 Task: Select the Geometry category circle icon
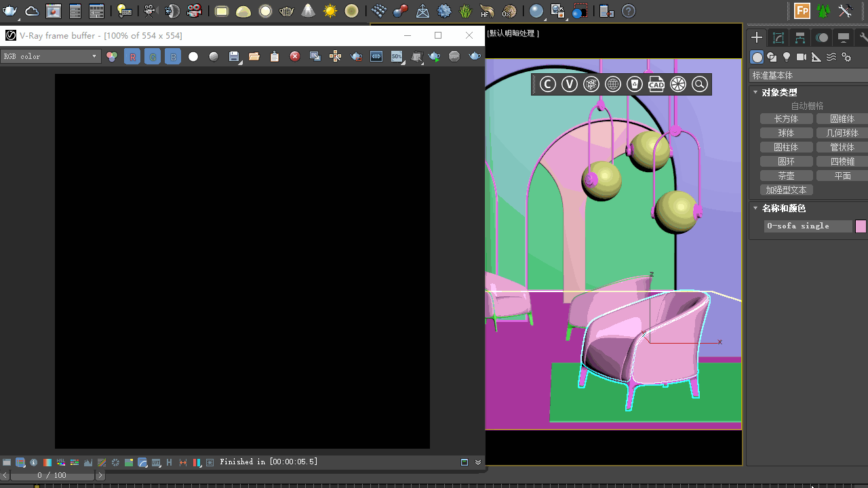pos(757,57)
